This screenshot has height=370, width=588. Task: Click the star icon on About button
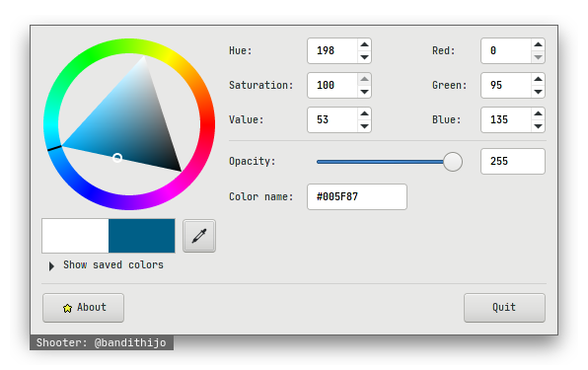pyautogui.click(x=67, y=308)
